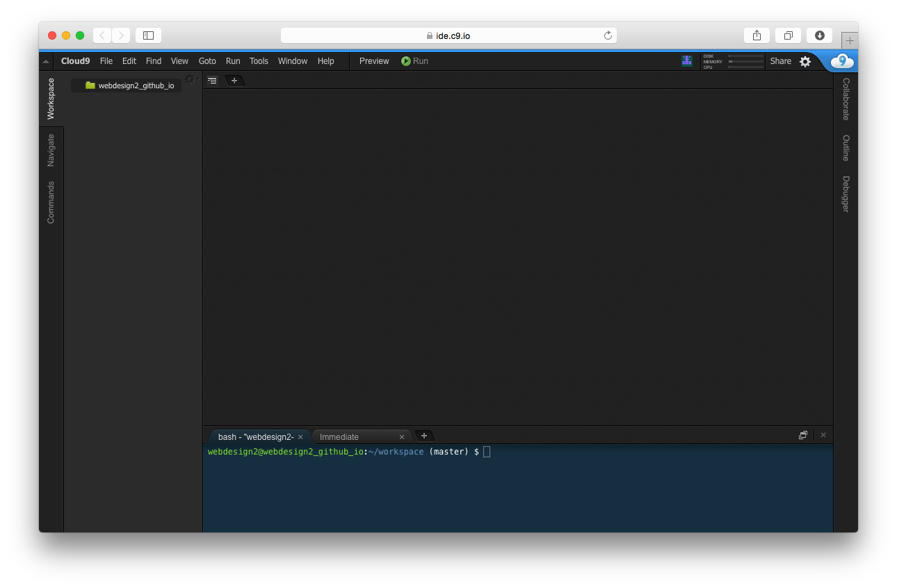Open the Tools menu
Image resolution: width=897 pixels, height=588 pixels.
(x=259, y=61)
